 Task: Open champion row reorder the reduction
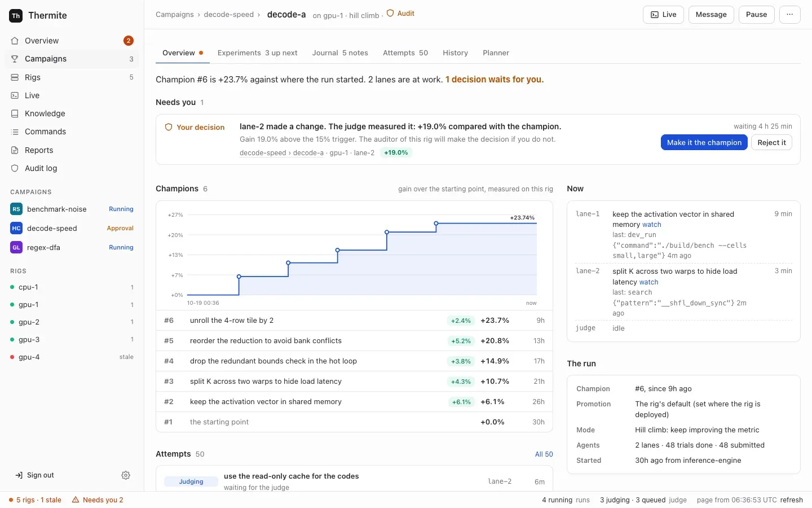[354, 341]
